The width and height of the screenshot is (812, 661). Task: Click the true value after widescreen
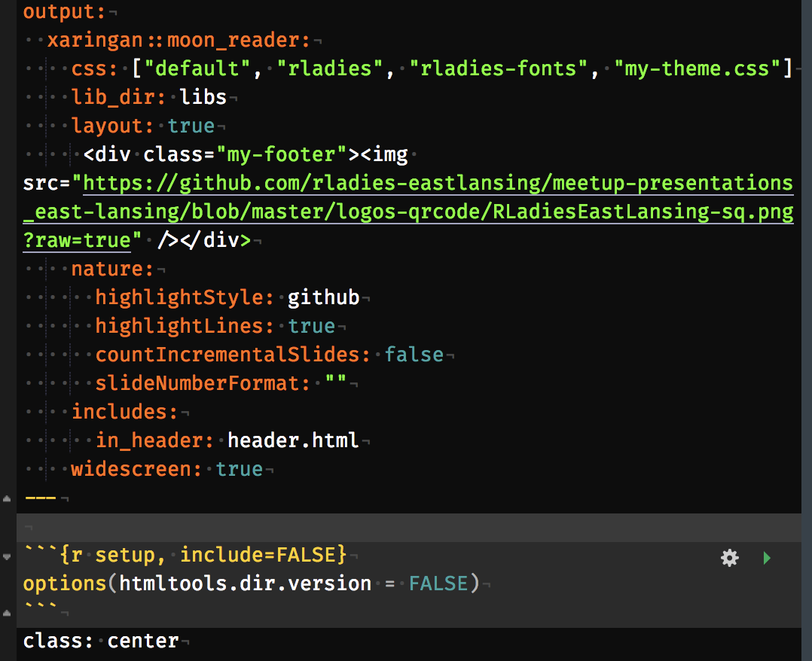click(240, 469)
